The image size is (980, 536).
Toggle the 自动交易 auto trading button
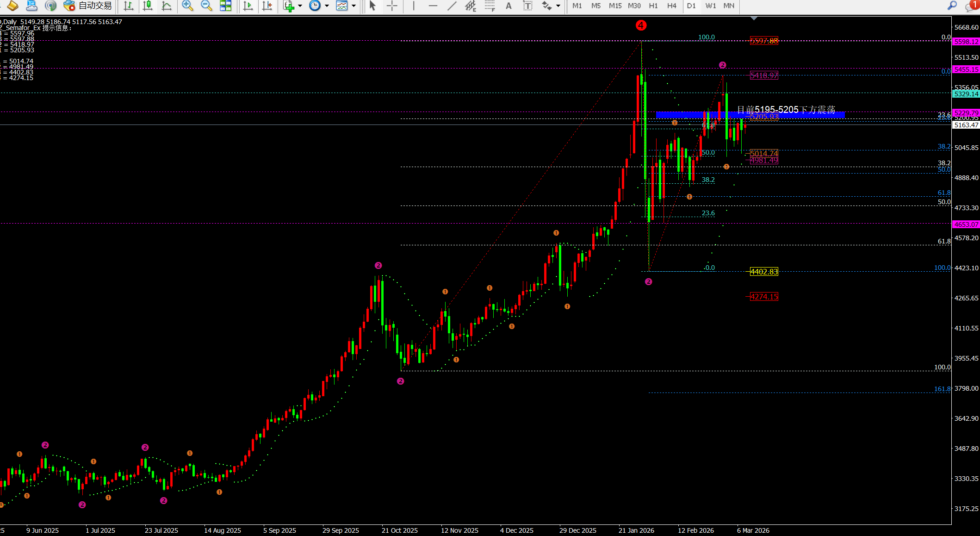(x=88, y=6)
